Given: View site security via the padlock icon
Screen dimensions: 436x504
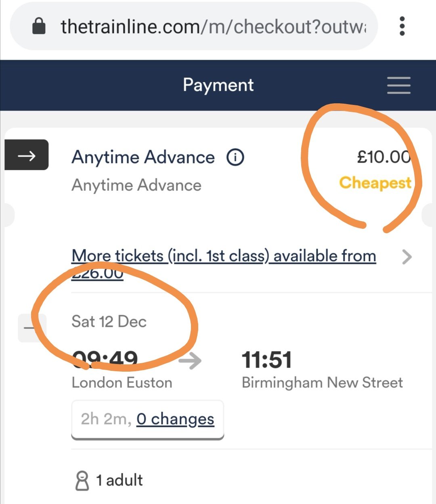Looking at the screenshot, I should pos(39,26).
